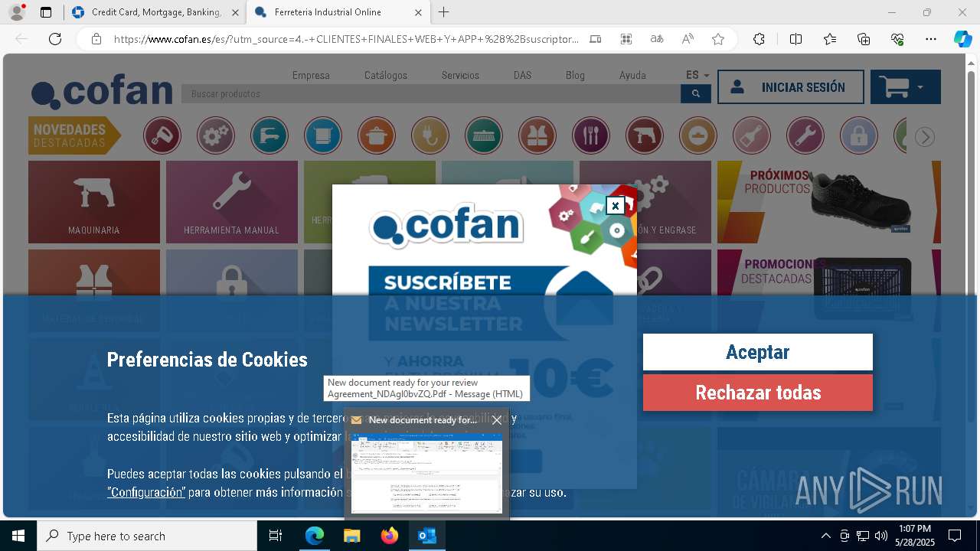Click the Novedades Destacadas badge
Screen dimensions: 980x551
[x=74, y=135]
